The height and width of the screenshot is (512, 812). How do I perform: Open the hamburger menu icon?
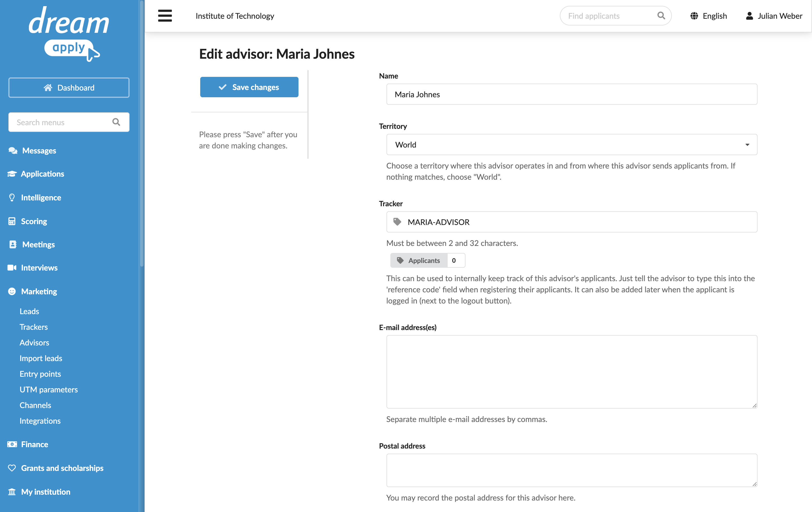(165, 16)
